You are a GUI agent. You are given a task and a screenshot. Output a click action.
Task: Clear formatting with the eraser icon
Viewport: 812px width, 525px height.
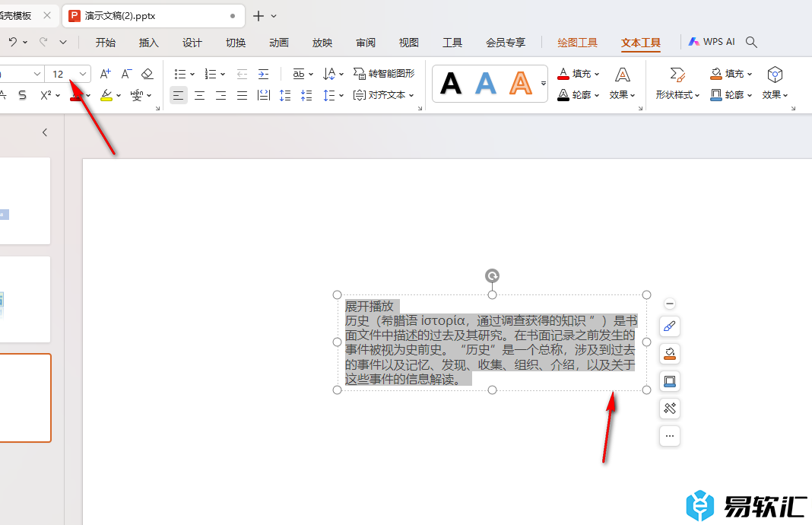[x=147, y=74]
